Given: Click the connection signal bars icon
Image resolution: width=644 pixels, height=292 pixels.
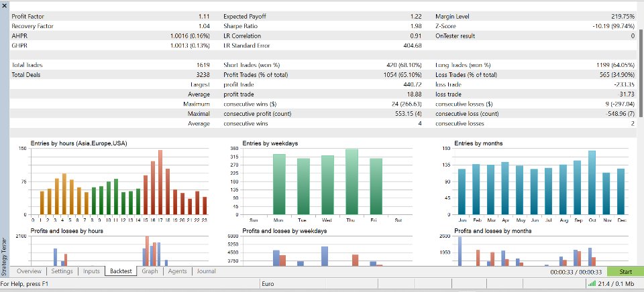Looking at the screenshot, I should (x=592, y=283).
